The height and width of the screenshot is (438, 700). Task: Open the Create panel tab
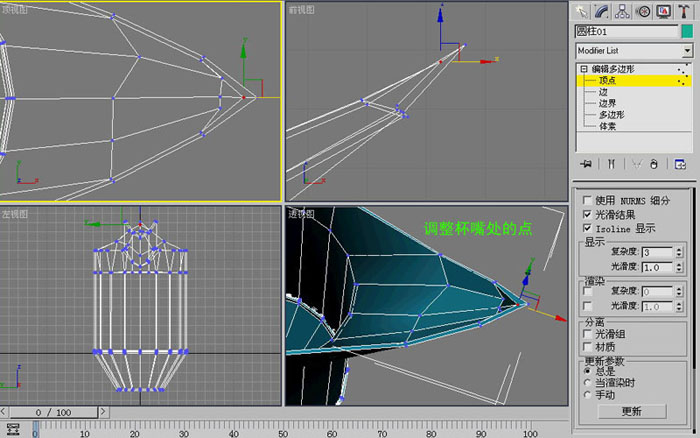point(581,12)
